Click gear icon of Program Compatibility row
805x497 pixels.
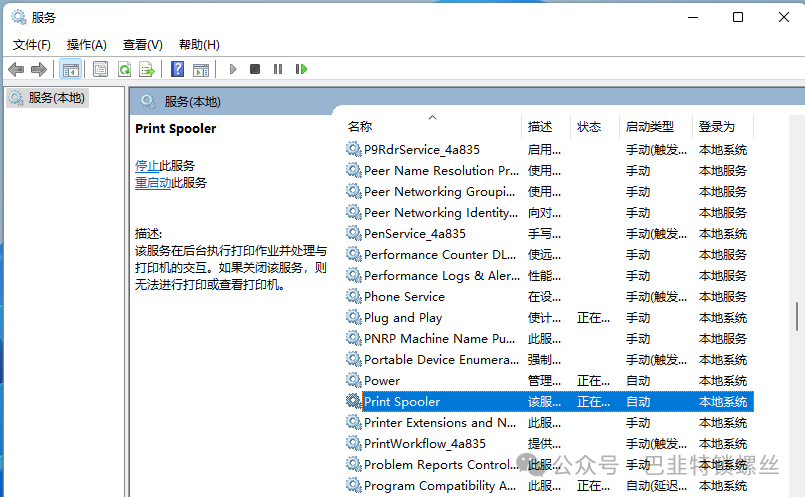click(x=353, y=485)
